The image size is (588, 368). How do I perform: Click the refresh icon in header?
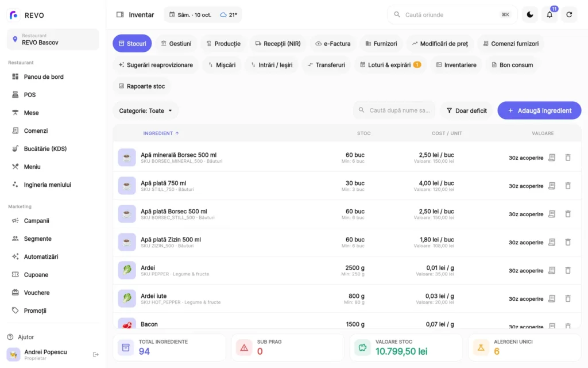click(569, 14)
